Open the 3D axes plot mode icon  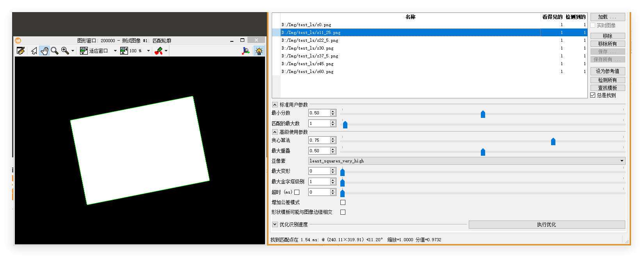point(246,51)
